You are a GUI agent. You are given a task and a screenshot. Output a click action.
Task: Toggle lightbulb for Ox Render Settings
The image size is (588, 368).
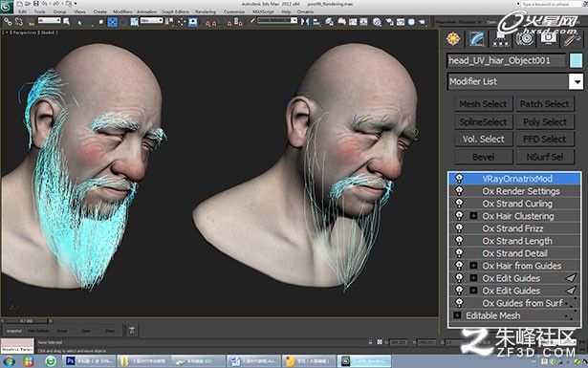(x=459, y=191)
